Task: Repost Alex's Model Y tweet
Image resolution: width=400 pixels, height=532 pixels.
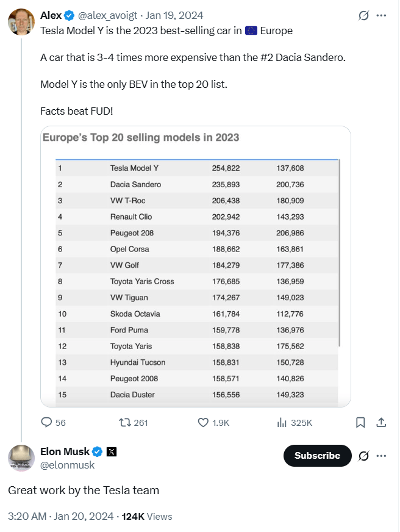Action: click(x=125, y=422)
